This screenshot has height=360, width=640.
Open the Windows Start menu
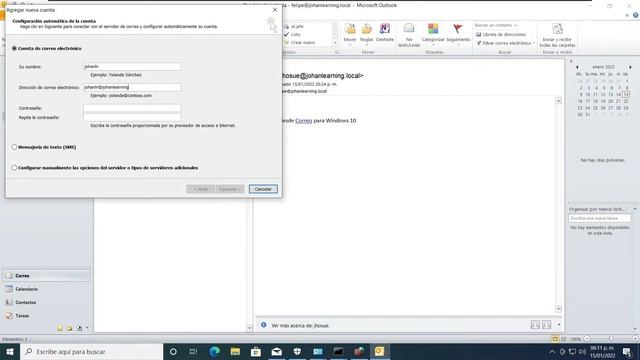tap(10, 351)
